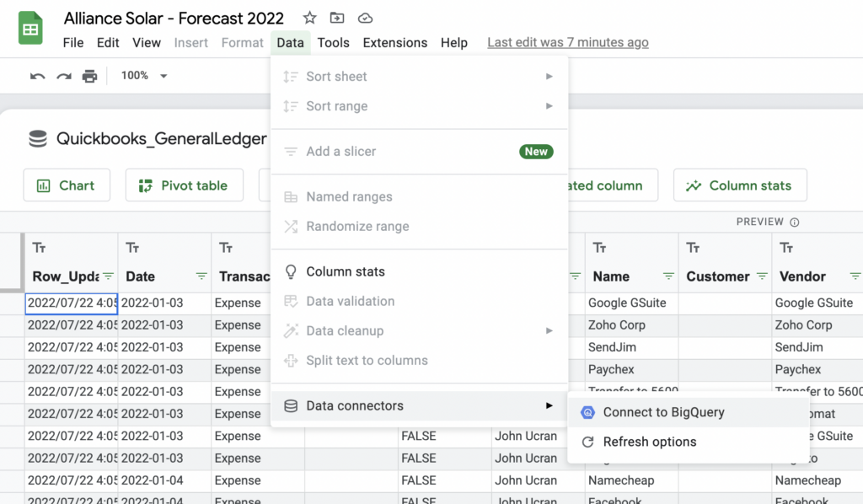
Task: Open filter left of Name column
Action: [575, 276]
